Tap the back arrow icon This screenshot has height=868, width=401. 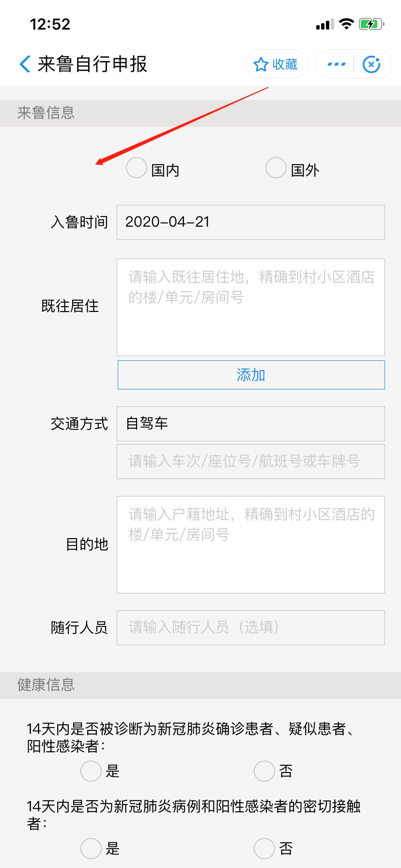(25, 64)
